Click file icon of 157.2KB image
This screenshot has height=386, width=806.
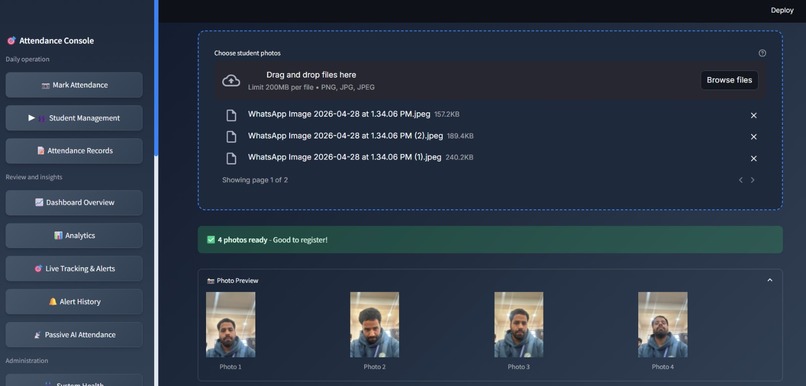coord(231,115)
